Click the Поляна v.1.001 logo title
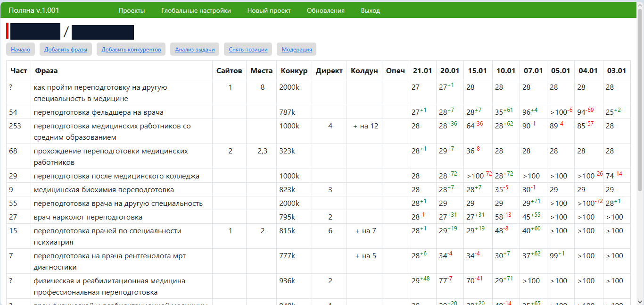The image size is (644, 305). (34, 10)
